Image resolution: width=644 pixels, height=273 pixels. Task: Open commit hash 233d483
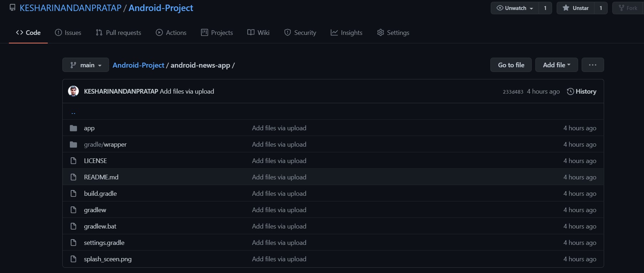513,92
